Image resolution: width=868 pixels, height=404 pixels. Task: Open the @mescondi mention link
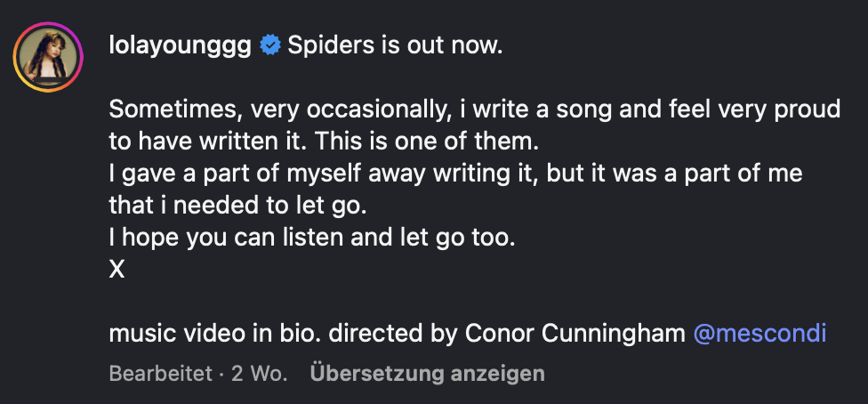click(x=759, y=334)
